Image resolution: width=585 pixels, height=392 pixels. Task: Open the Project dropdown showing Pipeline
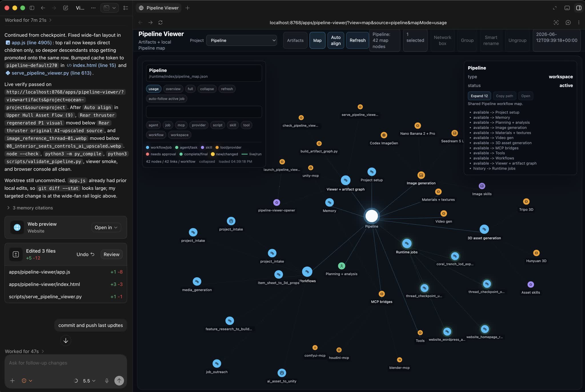[242, 41]
